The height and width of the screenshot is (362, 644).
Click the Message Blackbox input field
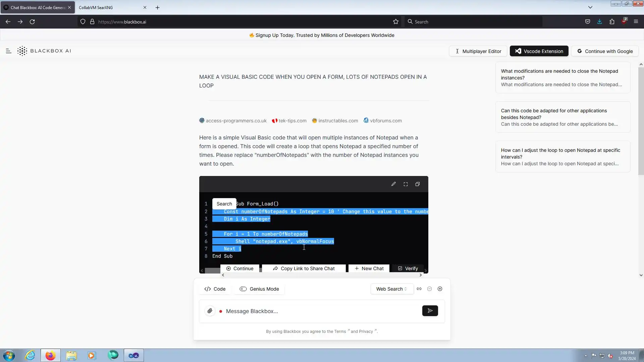[319, 311]
